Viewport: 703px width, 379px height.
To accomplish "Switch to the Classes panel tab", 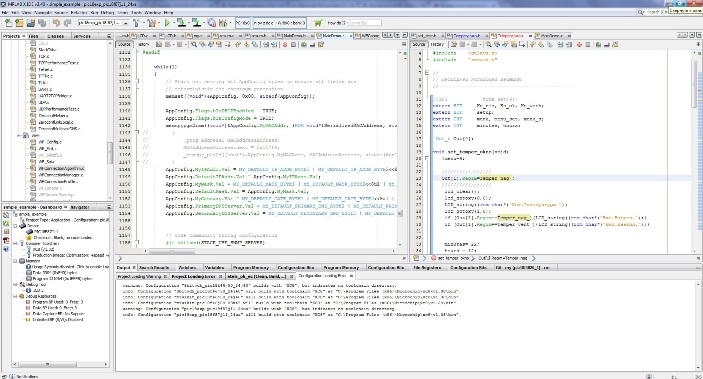I will click(56, 36).
